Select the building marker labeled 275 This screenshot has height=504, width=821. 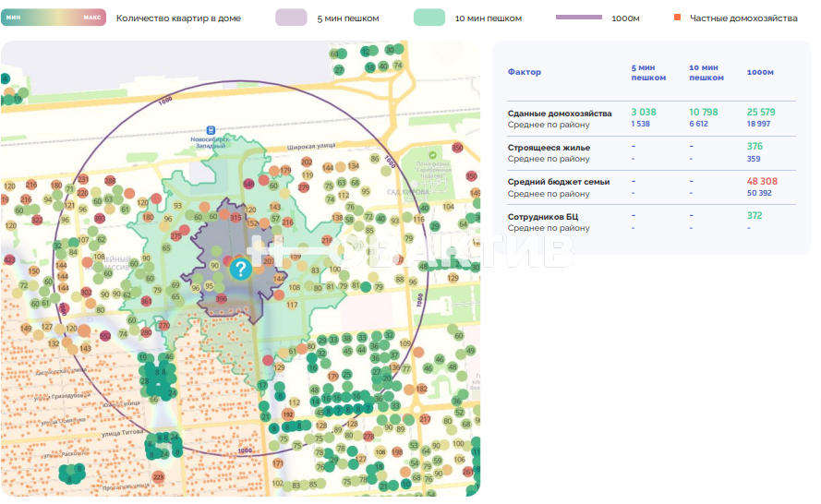click(x=175, y=236)
